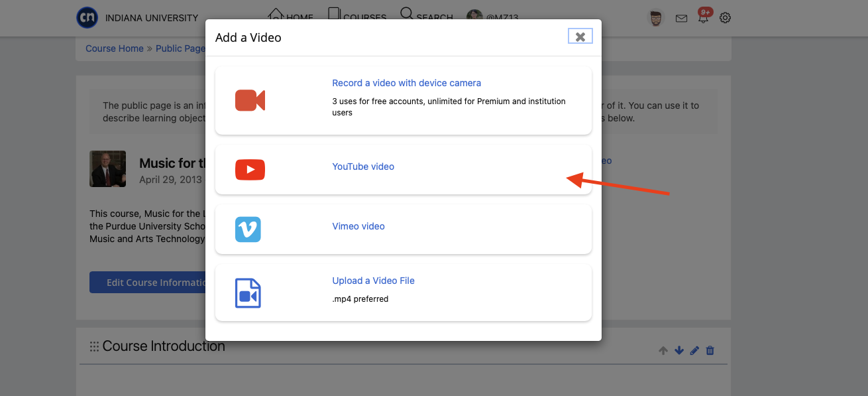Click the Course Introduction drag handle icon
This screenshot has height=396, width=868.
coord(94,347)
